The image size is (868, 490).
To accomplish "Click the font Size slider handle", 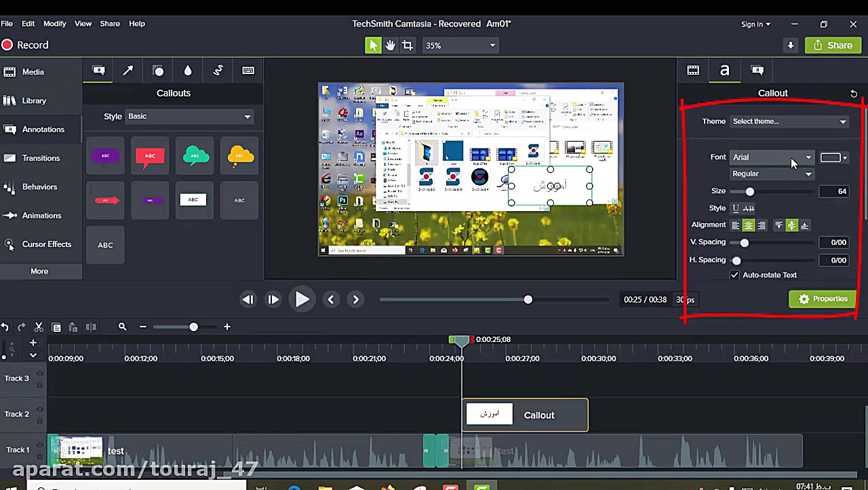I will click(x=749, y=191).
